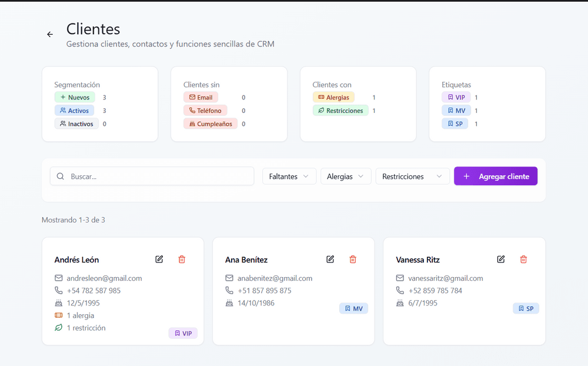This screenshot has width=588, height=366.
Task: Open edit pencil for Ana Benítez
Action: [330, 259]
